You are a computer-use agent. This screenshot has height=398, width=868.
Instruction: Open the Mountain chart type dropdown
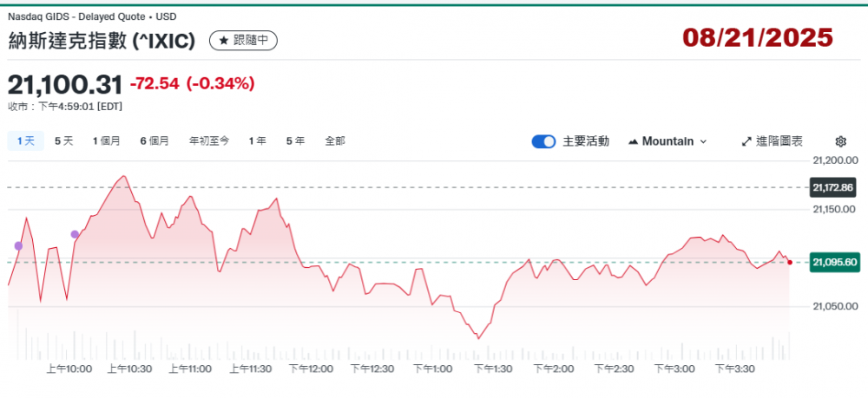click(x=667, y=141)
